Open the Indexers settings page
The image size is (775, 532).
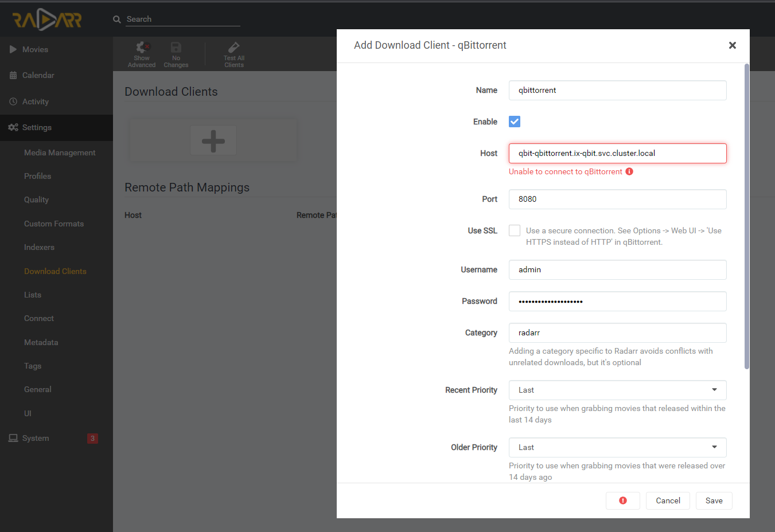pos(39,247)
